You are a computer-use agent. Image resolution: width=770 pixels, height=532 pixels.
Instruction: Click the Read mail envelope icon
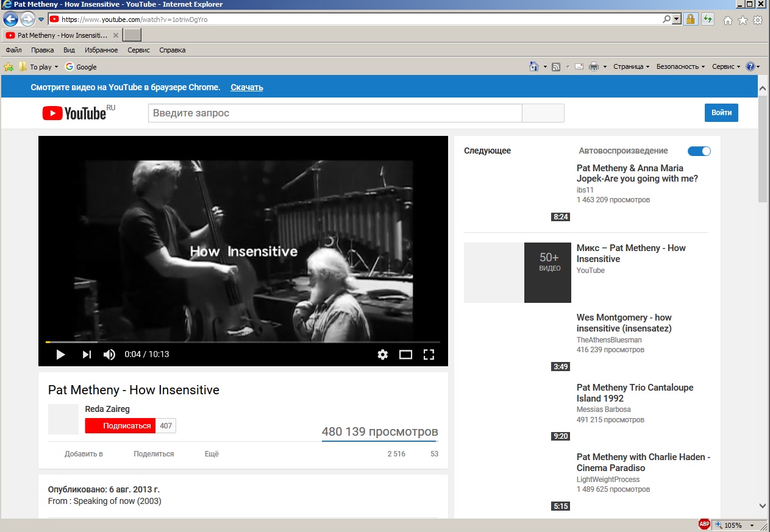(x=579, y=66)
